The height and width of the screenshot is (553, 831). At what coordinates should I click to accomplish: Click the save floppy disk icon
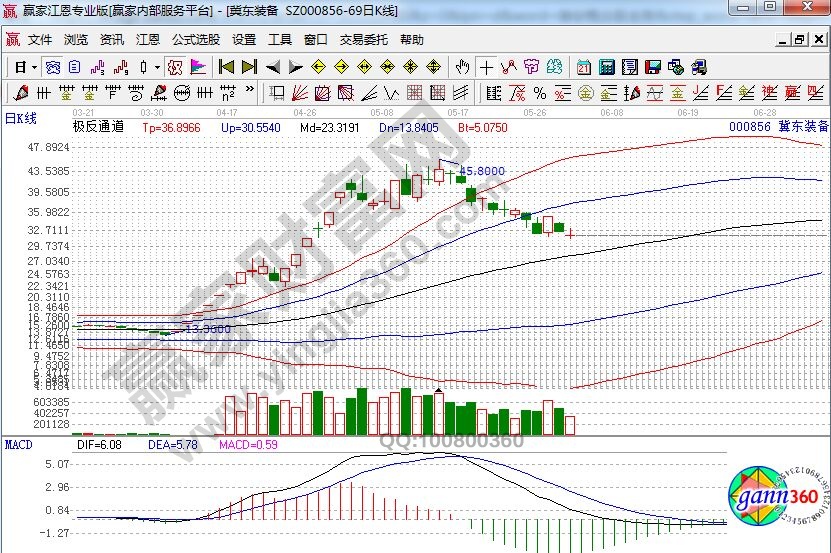(x=653, y=67)
